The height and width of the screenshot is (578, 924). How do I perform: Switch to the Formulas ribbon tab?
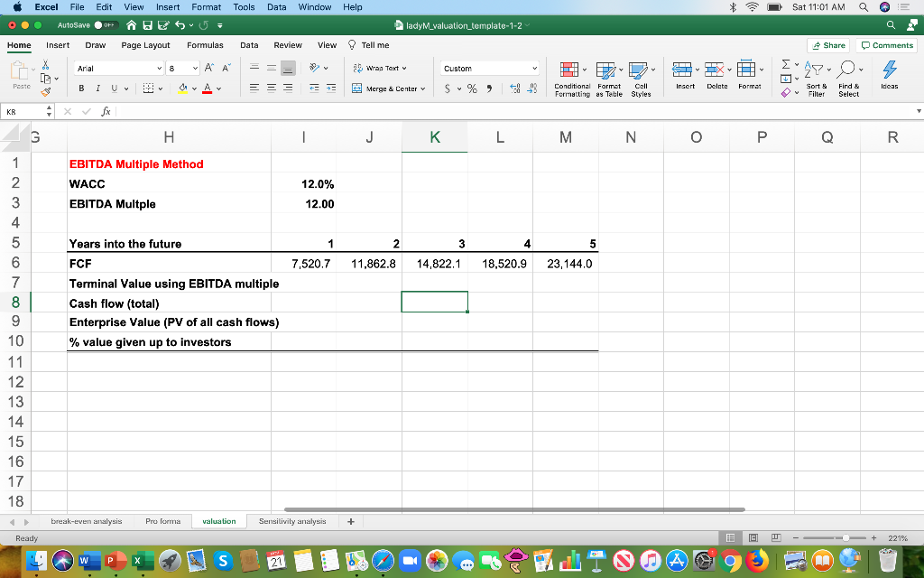click(205, 44)
